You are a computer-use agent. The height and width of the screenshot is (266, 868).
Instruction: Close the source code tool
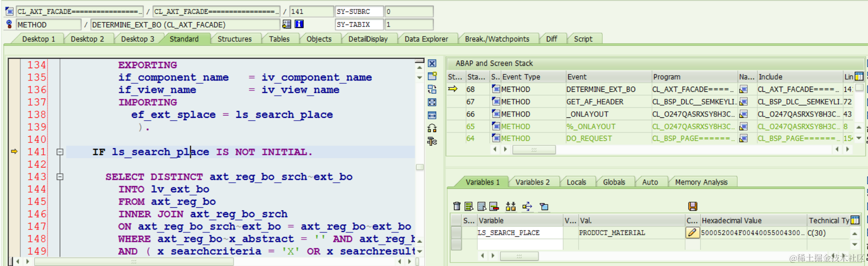432,63
